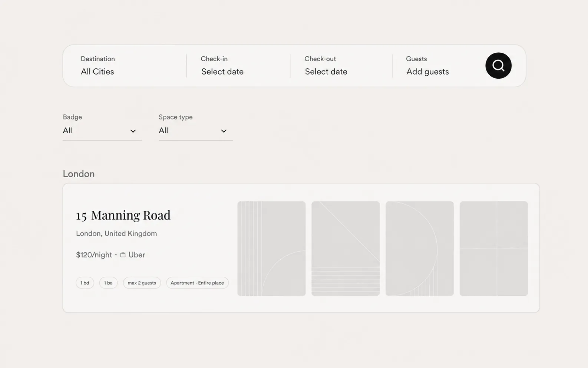Click the black search magnifier button
The width and height of the screenshot is (588, 368).
(x=498, y=66)
